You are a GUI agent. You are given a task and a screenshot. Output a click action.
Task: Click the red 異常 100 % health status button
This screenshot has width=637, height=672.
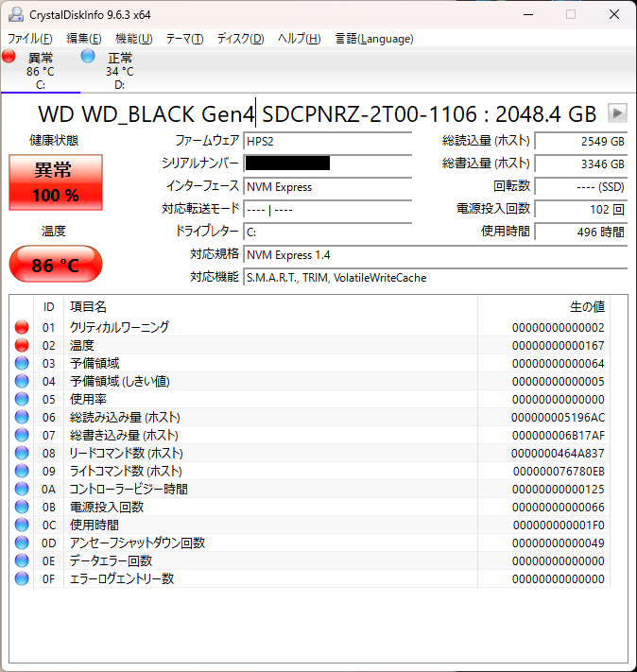coord(56,182)
